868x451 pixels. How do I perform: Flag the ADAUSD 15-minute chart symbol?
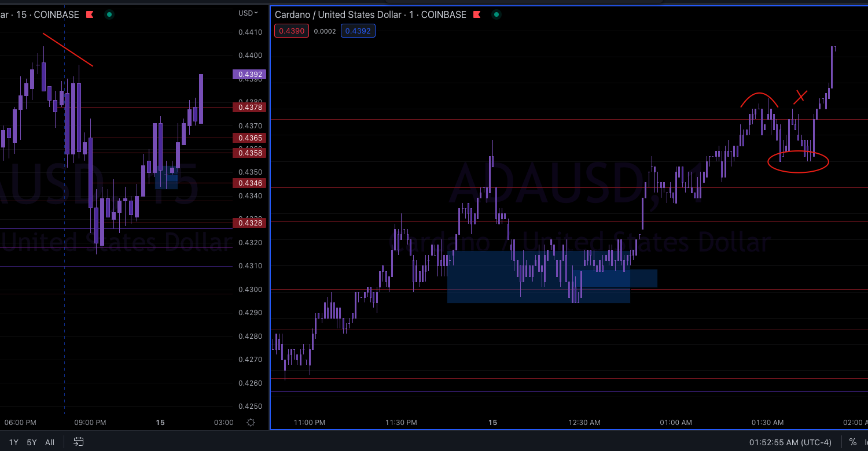tap(90, 15)
